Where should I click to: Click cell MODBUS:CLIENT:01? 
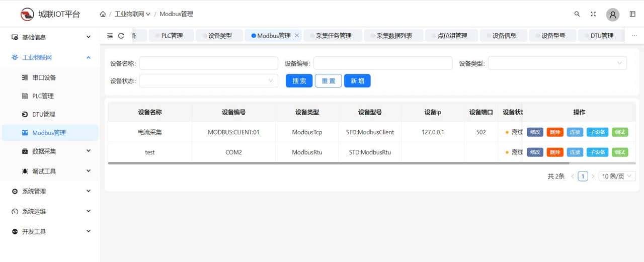click(233, 132)
